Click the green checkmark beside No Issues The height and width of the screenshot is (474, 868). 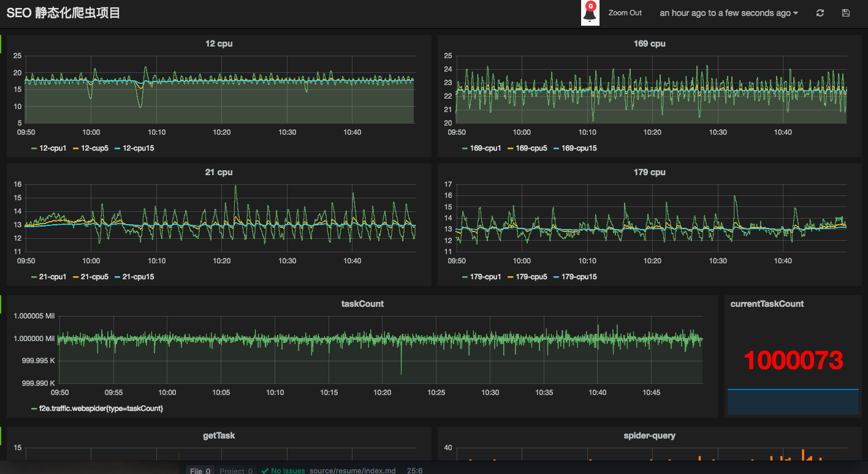pyautogui.click(x=265, y=470)
